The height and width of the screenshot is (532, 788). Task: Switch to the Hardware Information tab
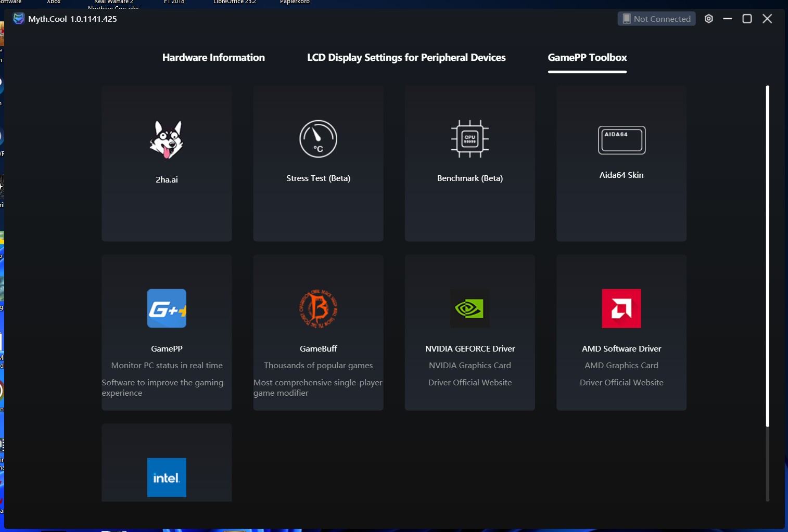coord(213,57)
